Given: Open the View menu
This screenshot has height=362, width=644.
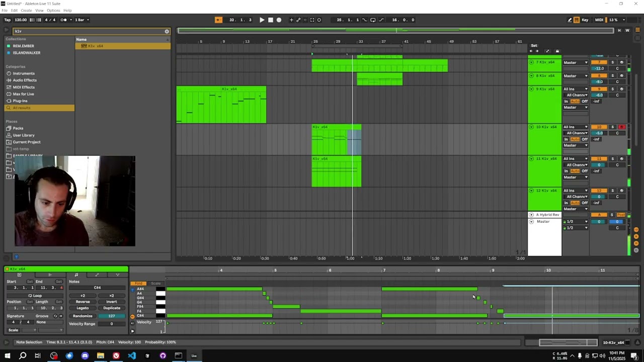Looking at the screenshot, I should tap(39, 11).
